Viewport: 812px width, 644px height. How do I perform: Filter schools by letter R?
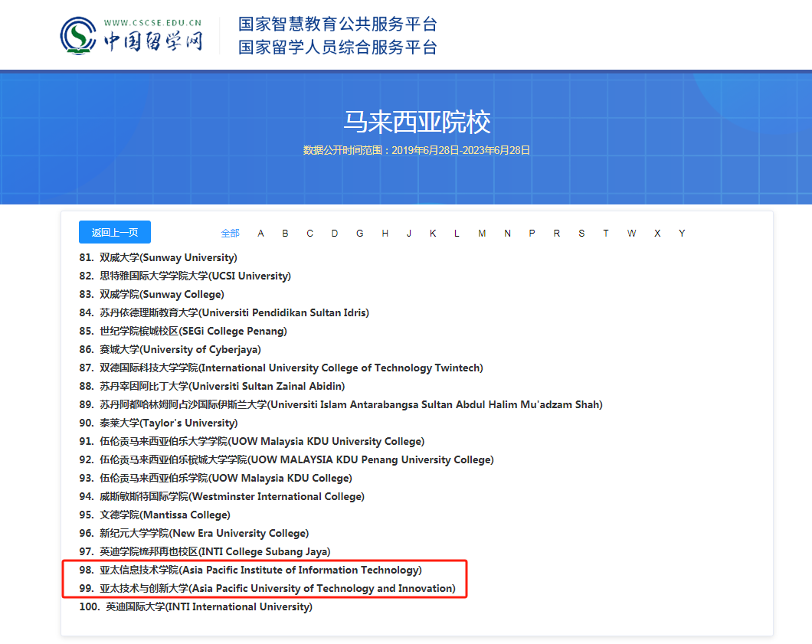click(556, 234)
